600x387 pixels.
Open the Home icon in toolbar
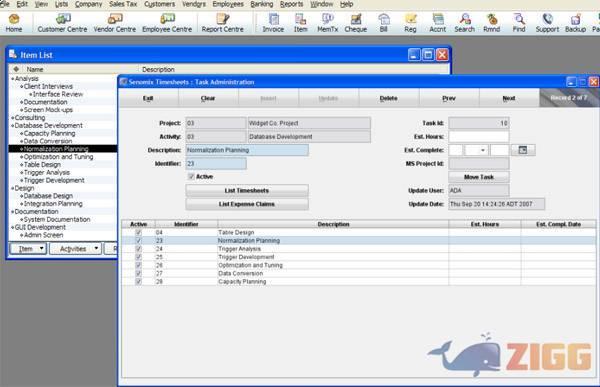coord(14,23)
